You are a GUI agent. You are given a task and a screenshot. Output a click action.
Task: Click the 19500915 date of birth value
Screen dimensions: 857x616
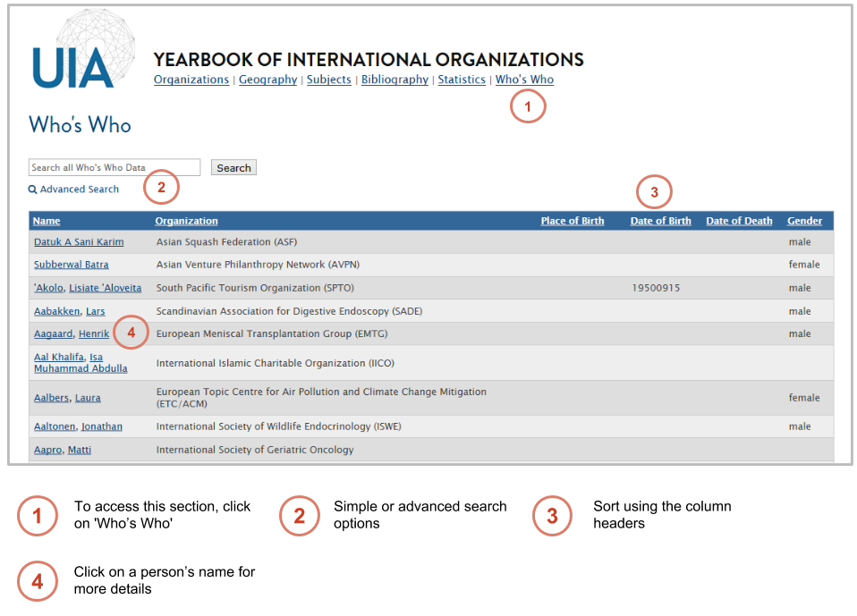[x=657, y=288]
